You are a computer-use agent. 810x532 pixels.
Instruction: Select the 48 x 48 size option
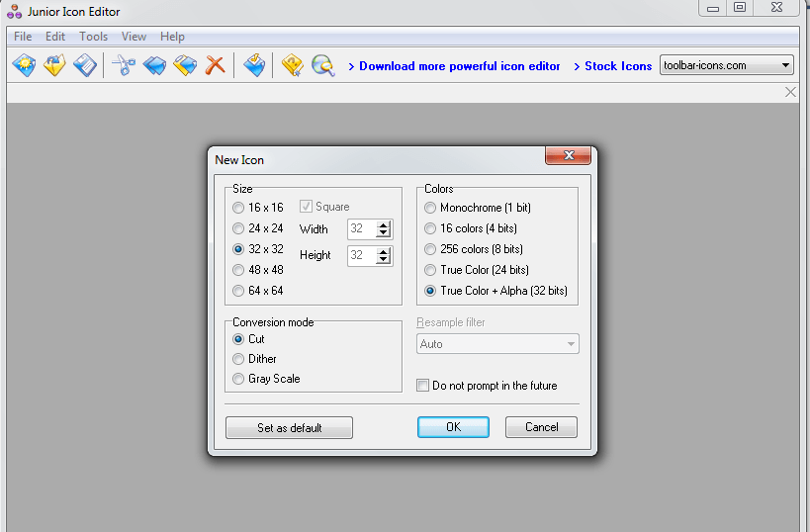(258, 270)
